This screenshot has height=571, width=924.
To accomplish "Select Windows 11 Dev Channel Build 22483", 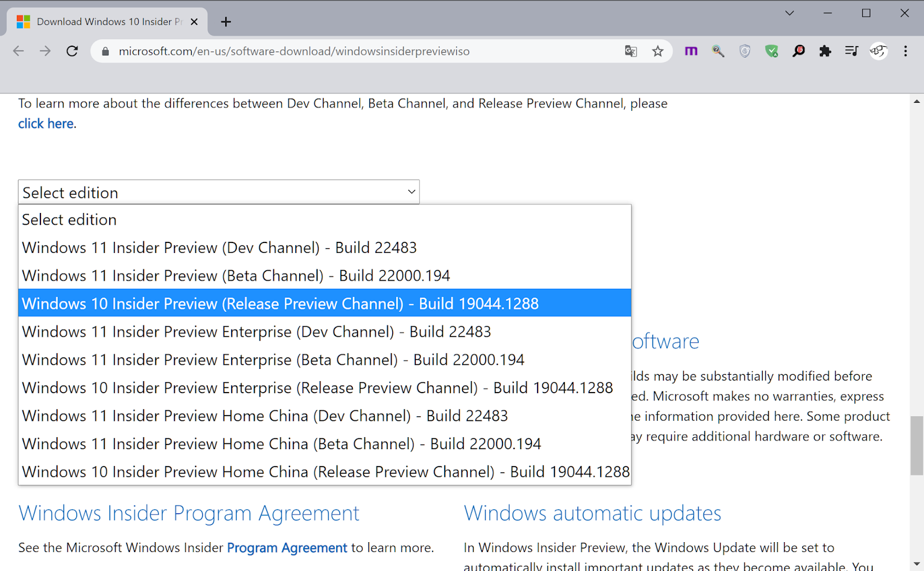I will 325,248.
